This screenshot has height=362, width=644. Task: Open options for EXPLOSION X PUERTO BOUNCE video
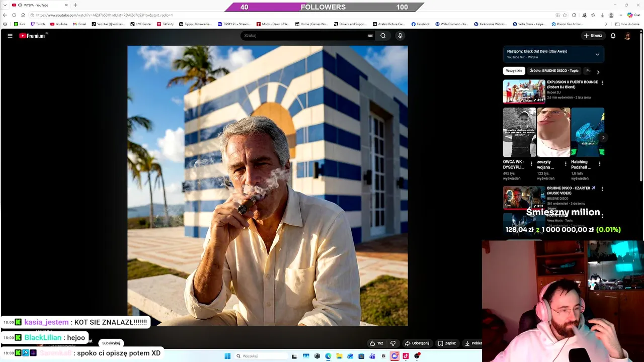pos(602,82)
